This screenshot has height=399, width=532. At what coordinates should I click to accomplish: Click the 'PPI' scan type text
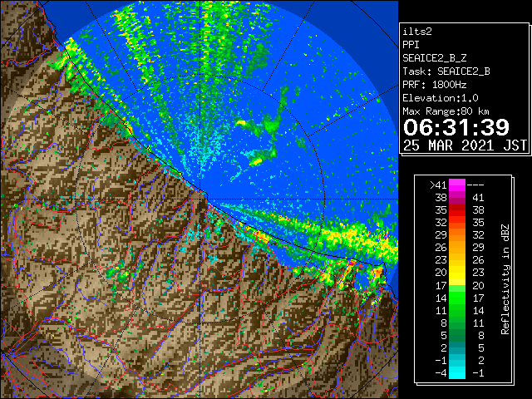pyautogui.click(x=411, y=45)
